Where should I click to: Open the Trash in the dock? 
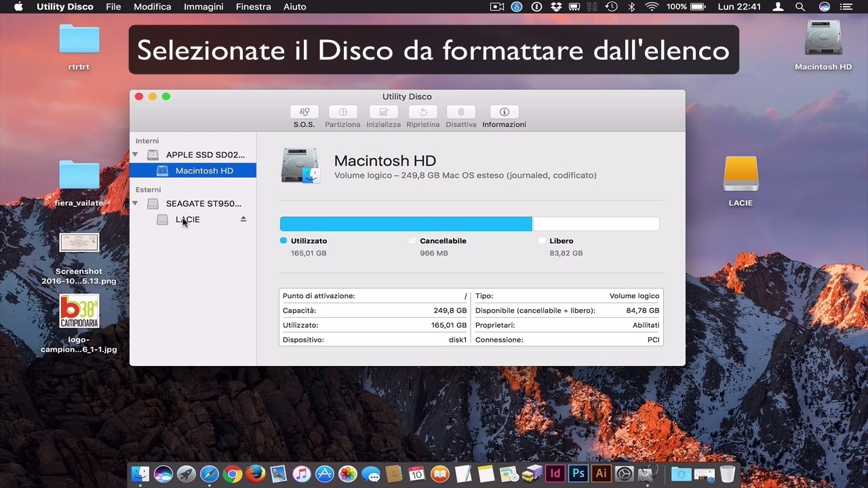pyautogui.click(x=728, y=473)
